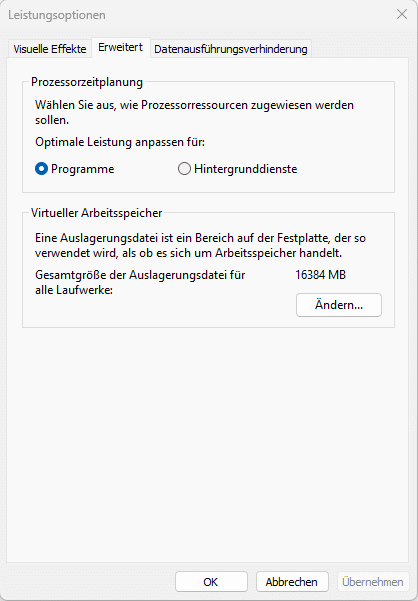Click the 'alle Laufwerke:' text line
418x601 pixels.
(x=74, y=290)
